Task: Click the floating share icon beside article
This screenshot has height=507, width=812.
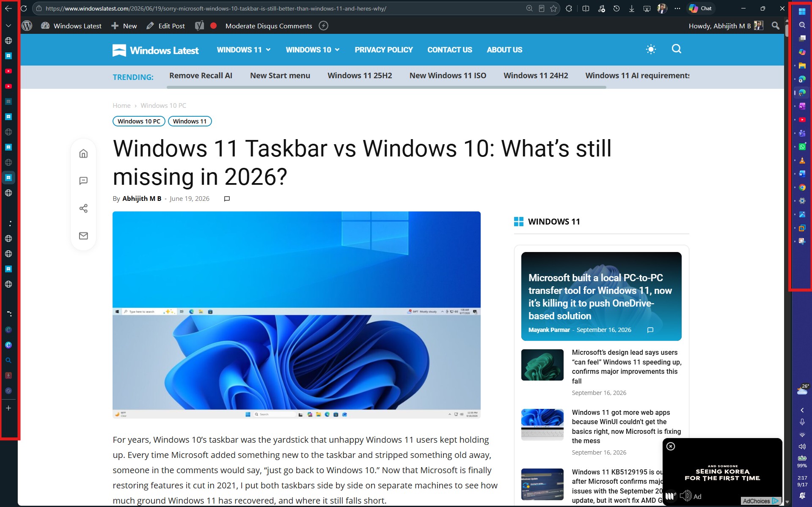Action: 83,208
